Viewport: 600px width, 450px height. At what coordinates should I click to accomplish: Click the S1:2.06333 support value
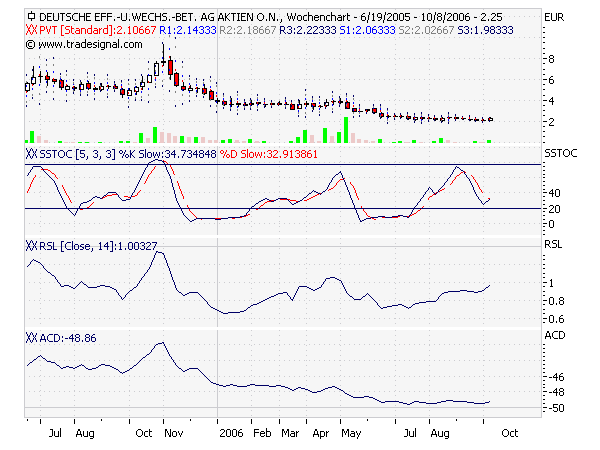(367, 30)
